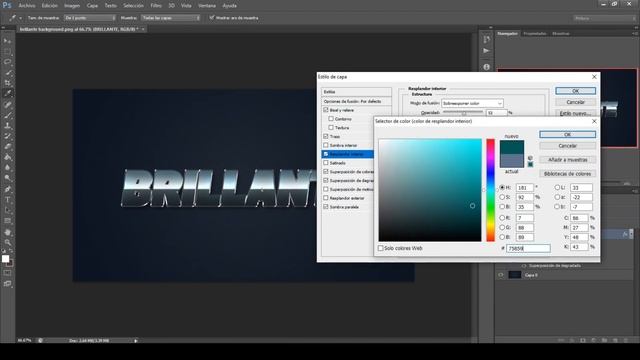Enable Sombra interior checkbox
The image size is (640, 360).
326,145
